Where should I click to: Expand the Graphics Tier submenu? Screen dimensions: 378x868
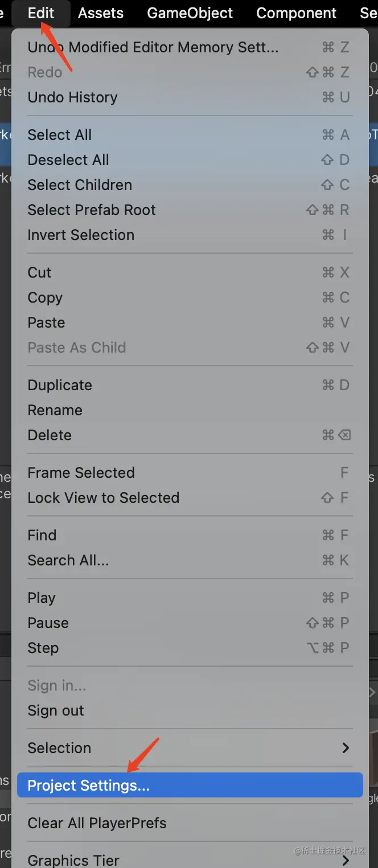73,860
